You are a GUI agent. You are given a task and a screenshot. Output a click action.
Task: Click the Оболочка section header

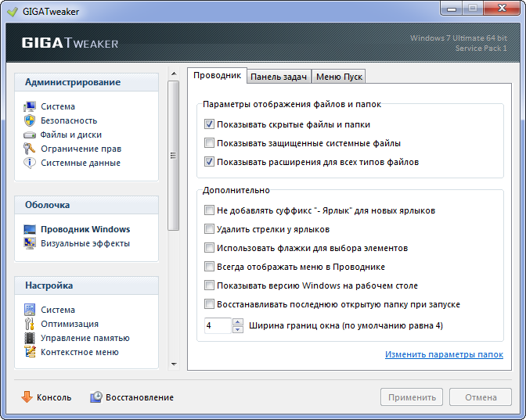point(86,205)
